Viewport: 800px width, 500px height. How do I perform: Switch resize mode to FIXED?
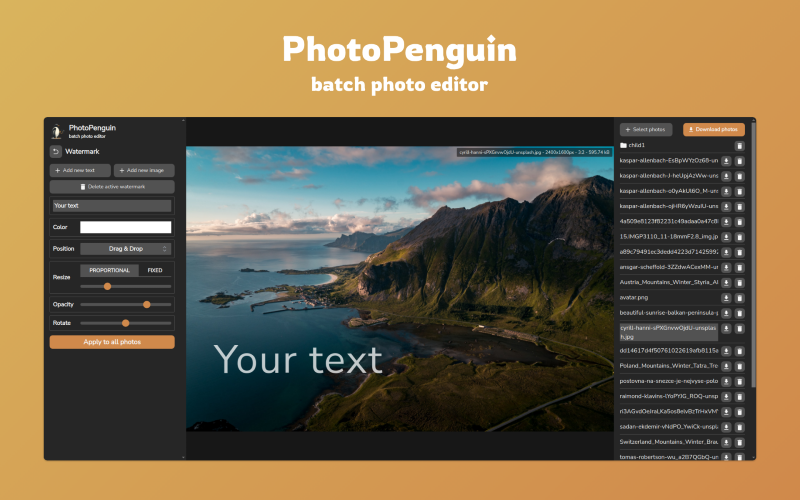155,270
